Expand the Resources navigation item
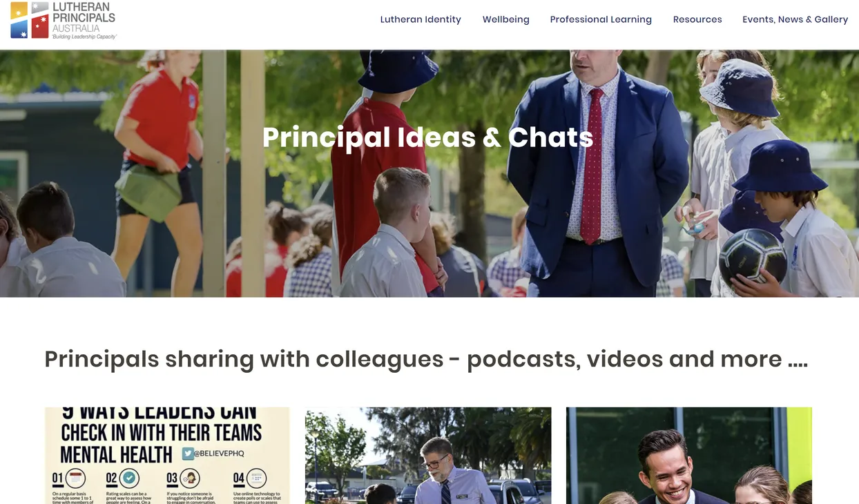 click(697, 19)
